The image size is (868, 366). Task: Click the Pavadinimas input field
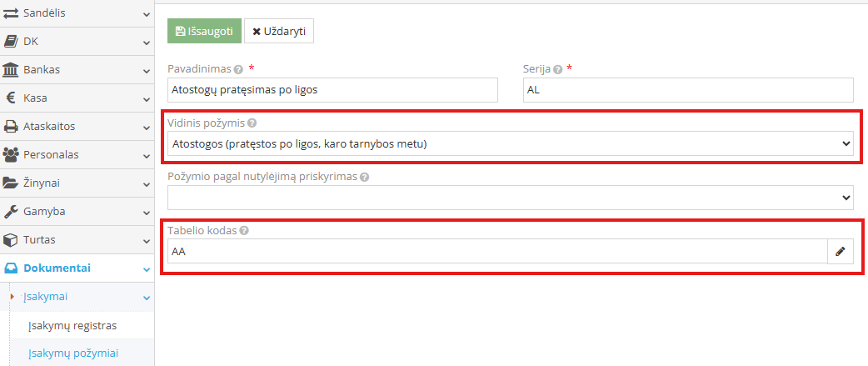tap(332, 90)
